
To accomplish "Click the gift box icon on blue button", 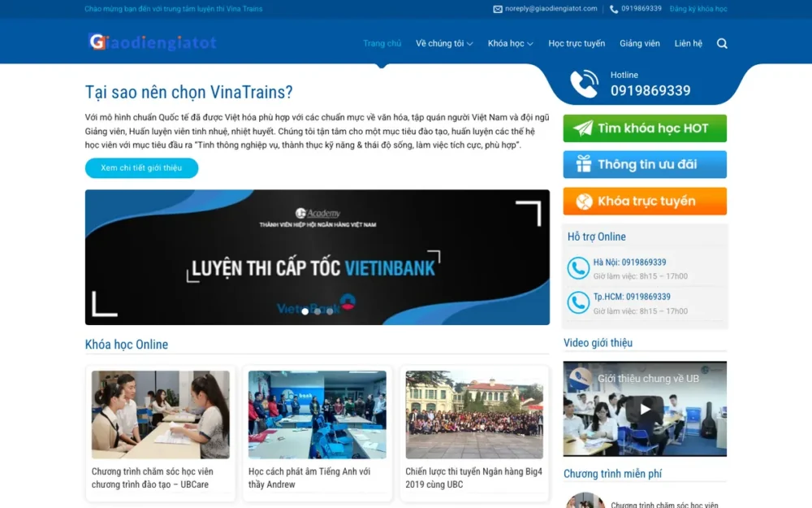I will coord(584,164).
